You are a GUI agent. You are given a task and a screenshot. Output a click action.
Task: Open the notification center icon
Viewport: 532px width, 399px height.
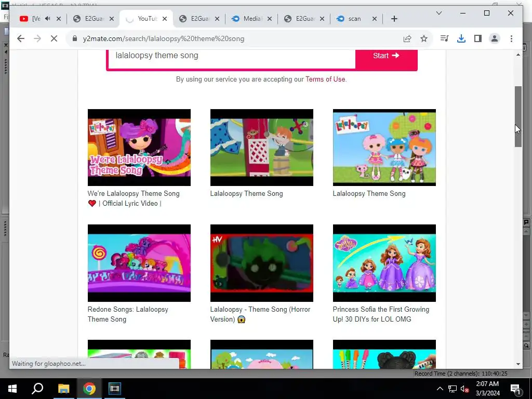[515, 389]
